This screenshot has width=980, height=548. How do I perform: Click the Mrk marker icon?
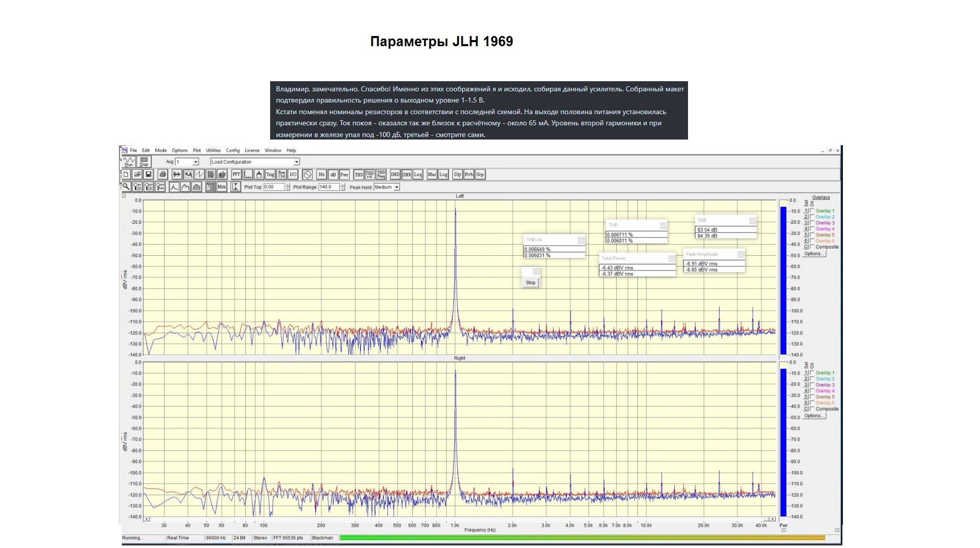(x=222, y=187)
